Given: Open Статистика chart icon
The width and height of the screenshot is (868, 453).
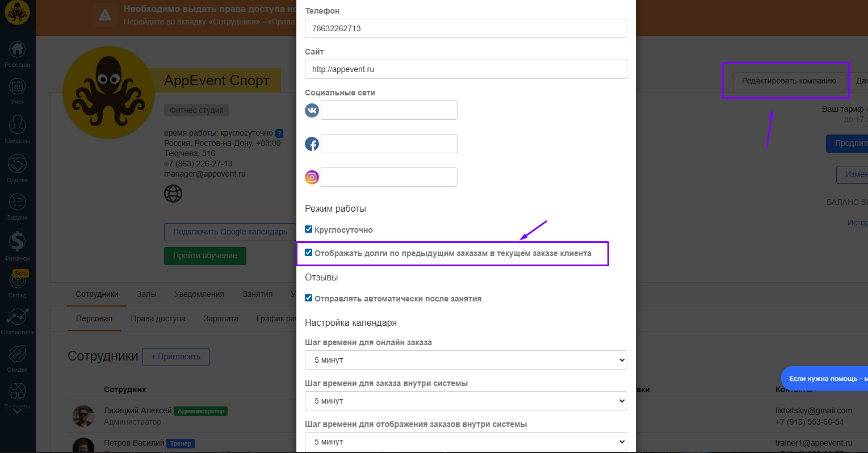Looking at the screenshot, I should tap(18, 316).
